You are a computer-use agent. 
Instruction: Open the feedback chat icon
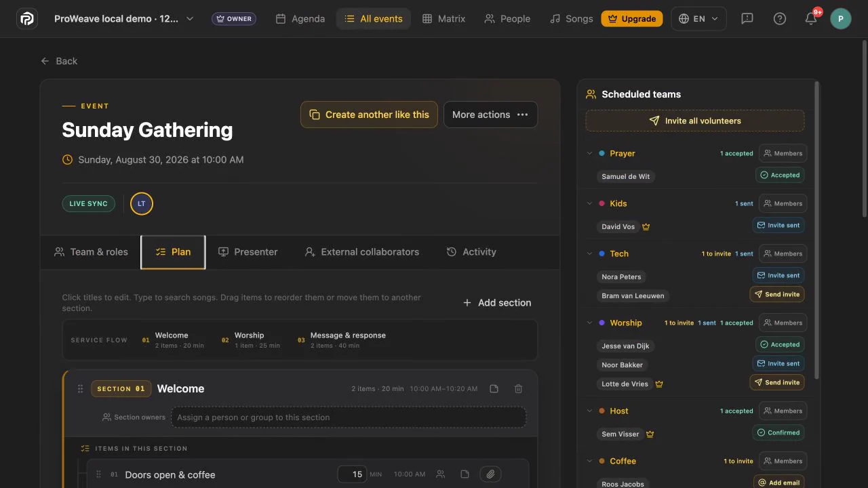[x=747, y=19]
